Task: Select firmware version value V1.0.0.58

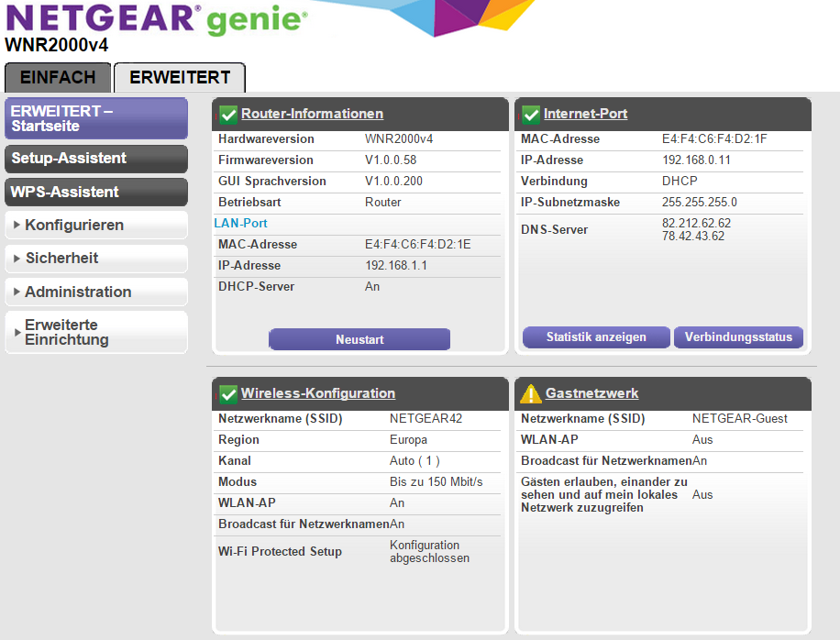Action: (x=391, y=160)
